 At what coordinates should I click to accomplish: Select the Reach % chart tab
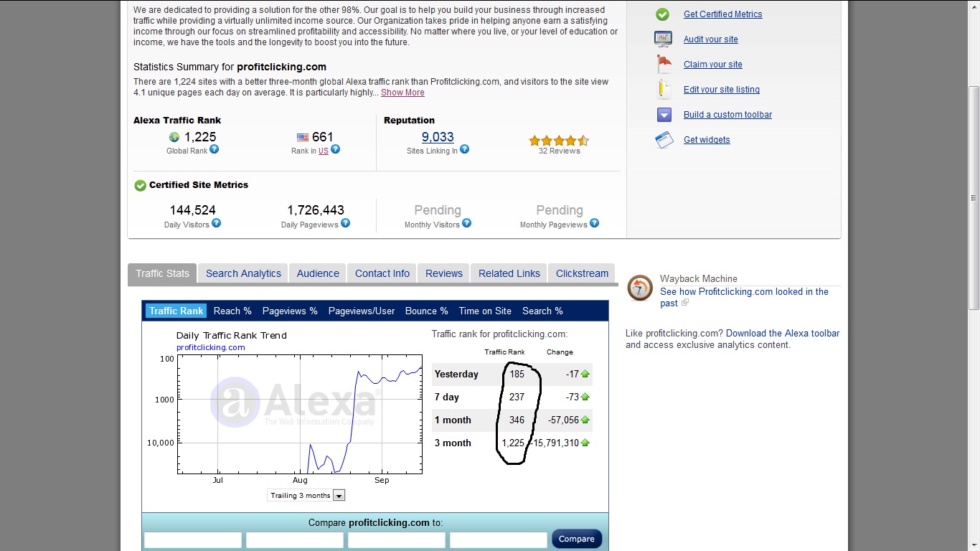coord(232,311)
